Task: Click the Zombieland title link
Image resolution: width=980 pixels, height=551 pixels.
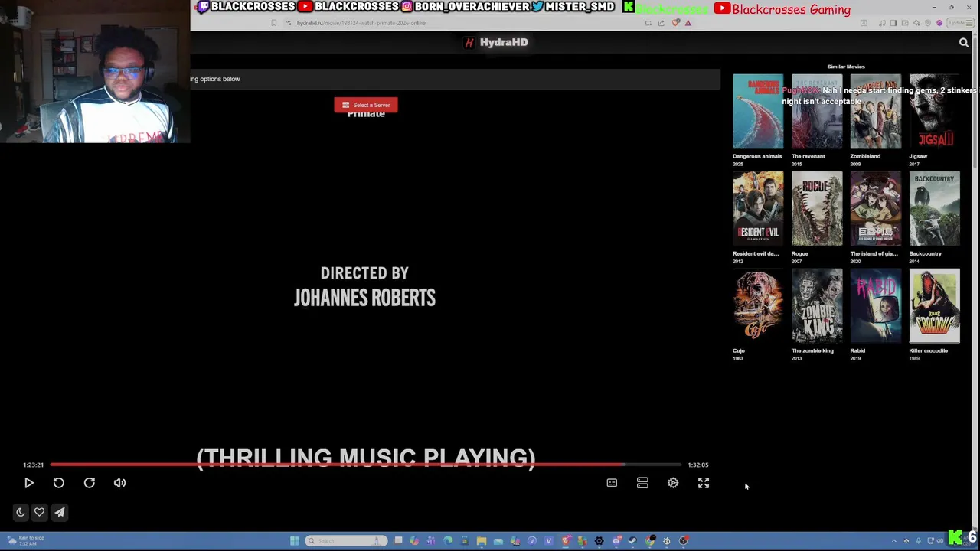Action: pyautogui.click(x=865, y=156)
